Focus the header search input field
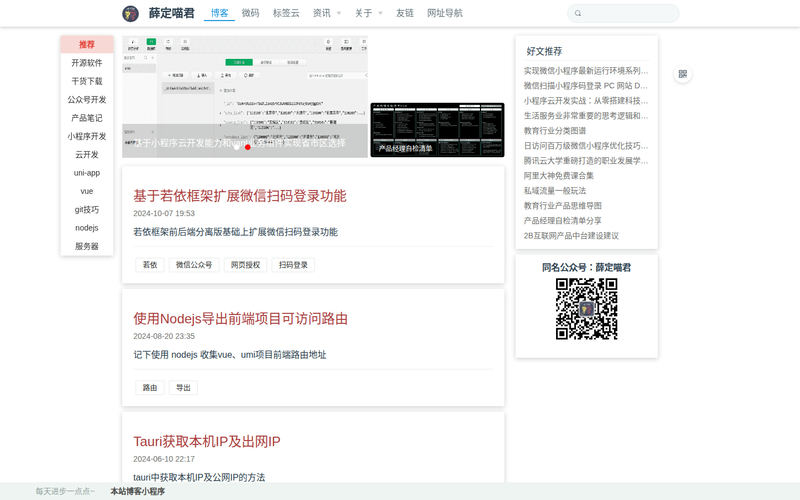This screenshot has width=800, height=500. point(623,13)
